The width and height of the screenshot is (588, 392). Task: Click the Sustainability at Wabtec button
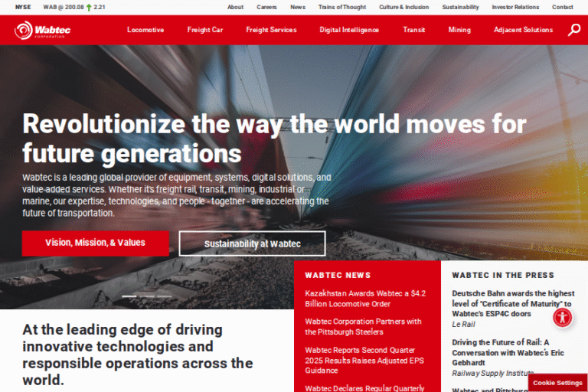point(252,243)
